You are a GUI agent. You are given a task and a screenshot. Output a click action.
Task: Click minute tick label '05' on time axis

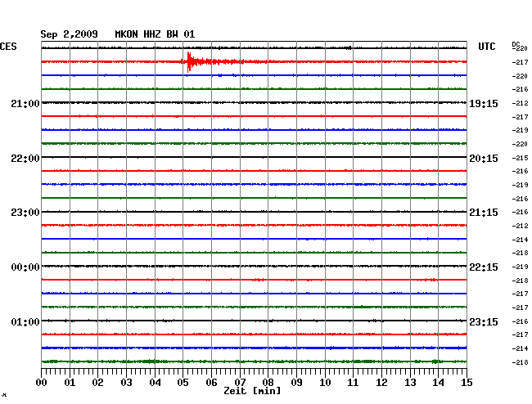(183, 382)
